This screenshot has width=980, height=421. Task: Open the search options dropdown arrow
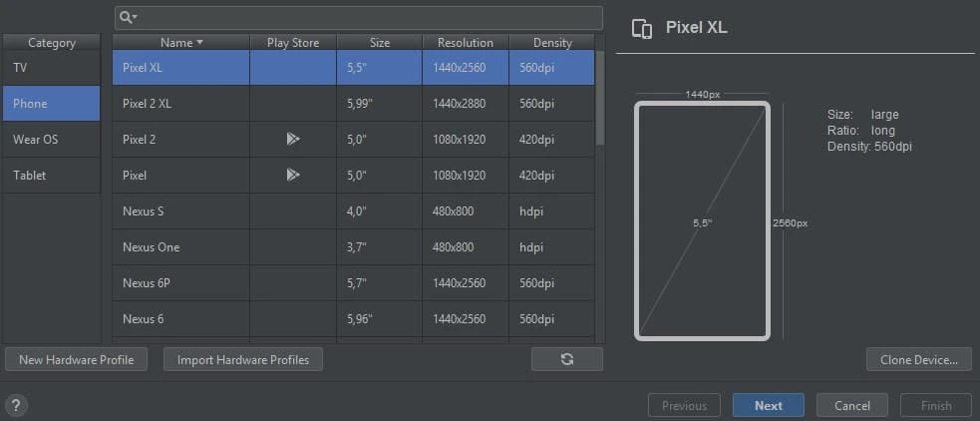(x=135, y=18)
